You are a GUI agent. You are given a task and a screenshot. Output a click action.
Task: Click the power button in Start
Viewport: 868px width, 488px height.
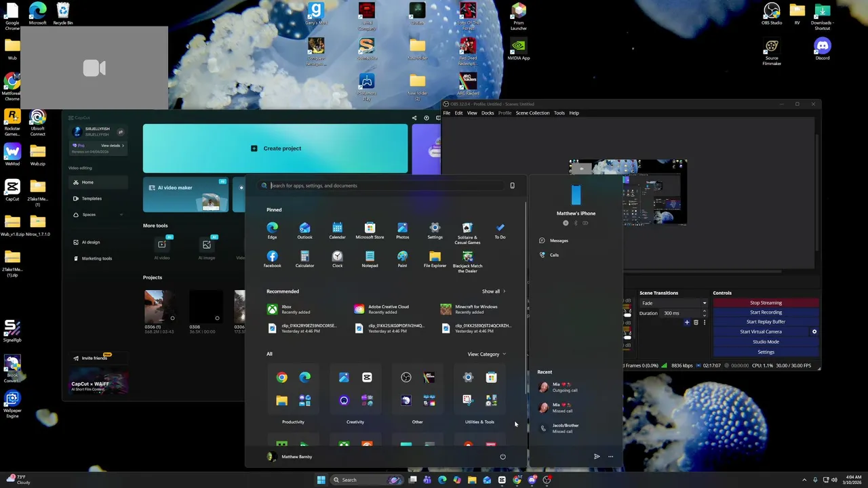tap(502, 457)
